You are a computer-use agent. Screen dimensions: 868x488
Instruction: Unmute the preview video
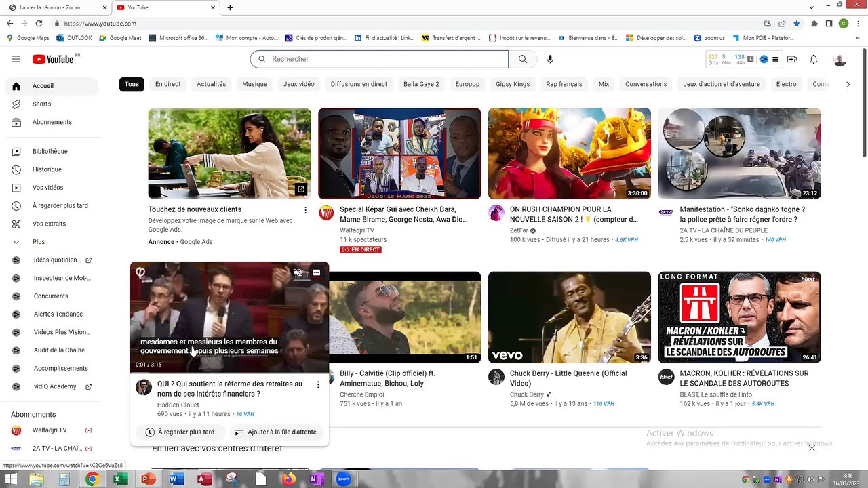[298, 272]
